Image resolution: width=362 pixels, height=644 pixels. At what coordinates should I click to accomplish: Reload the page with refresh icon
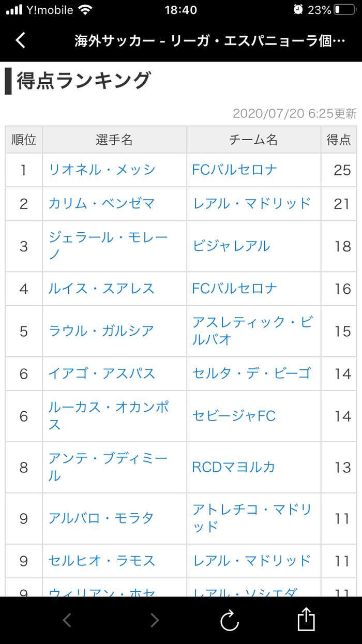pyautogui.click(x=230, y=620)
